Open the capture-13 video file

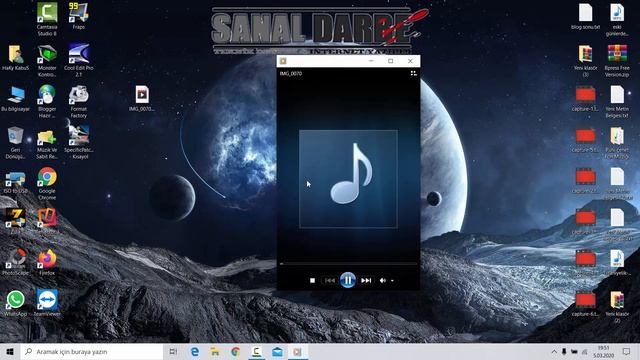click(585, 98)
